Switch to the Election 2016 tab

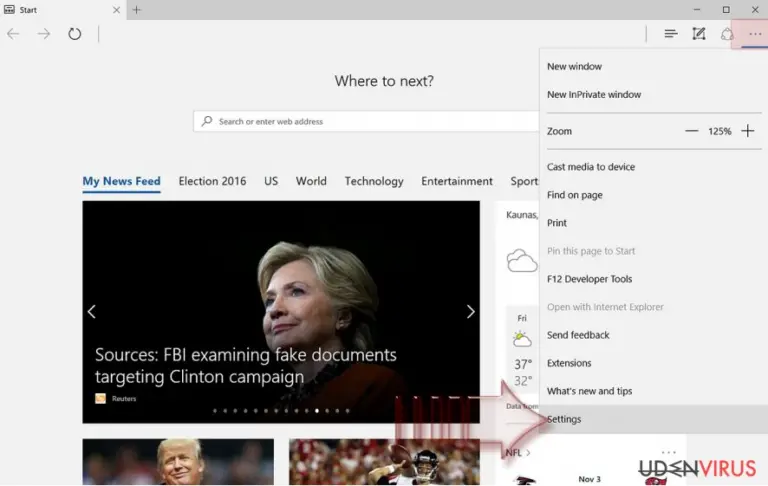pyautogui.click(x=212, y=181)
